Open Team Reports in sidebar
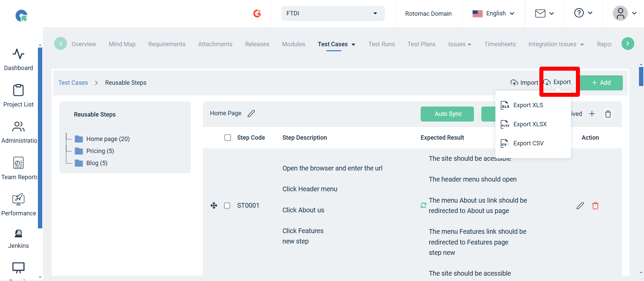The height and width of the screenshot is (281, 644). (18, 169)
